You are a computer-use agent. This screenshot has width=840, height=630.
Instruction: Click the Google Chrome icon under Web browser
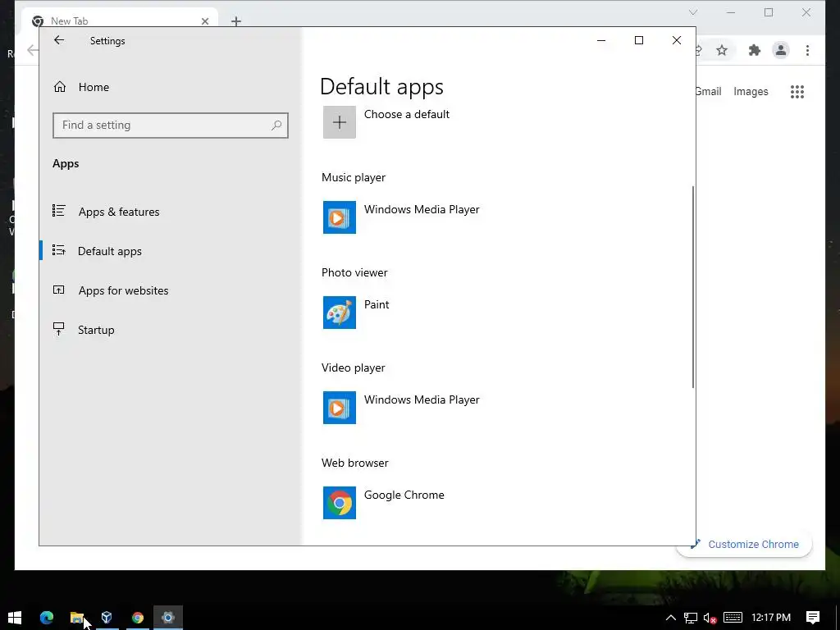point(339,503)
